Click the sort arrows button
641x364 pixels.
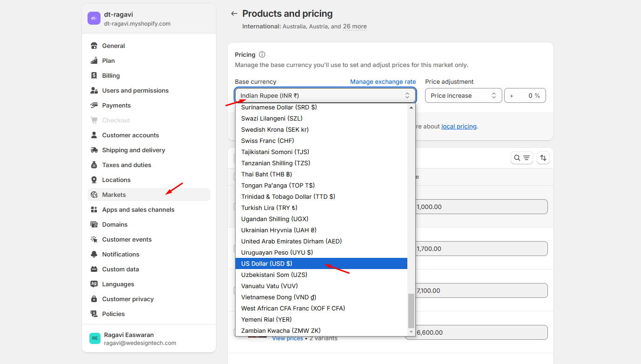click(x=543, y=158)
